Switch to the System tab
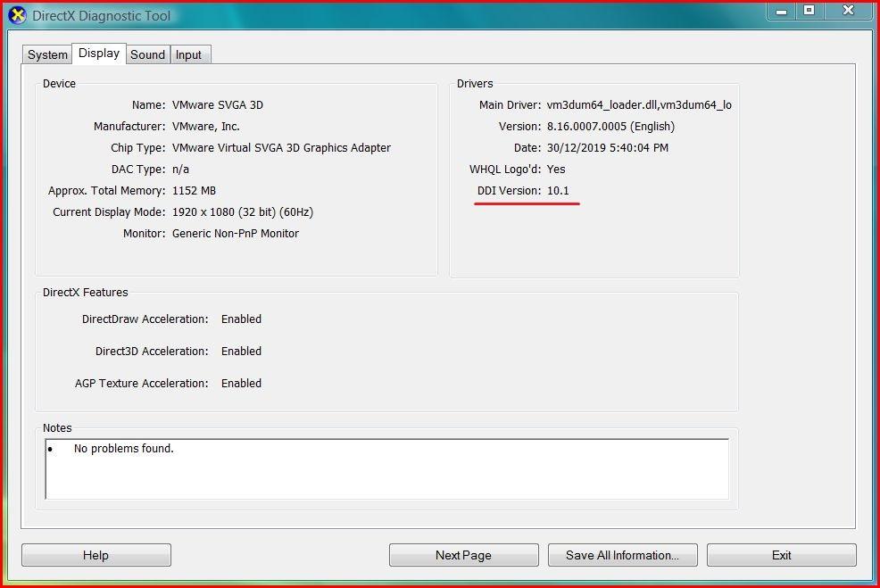Image resolution: width=880 pixels, height=588 pixels. [47, 54]
